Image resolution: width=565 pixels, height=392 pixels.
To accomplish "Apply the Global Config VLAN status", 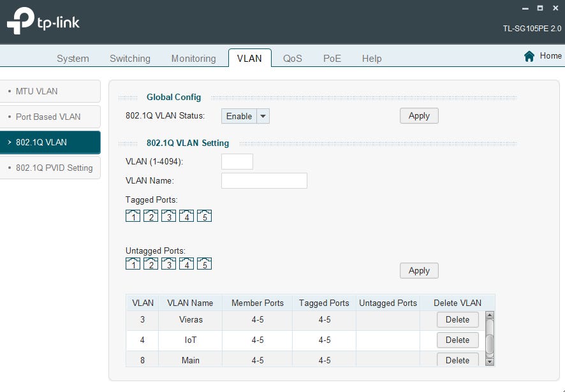I will click(419, 115).
